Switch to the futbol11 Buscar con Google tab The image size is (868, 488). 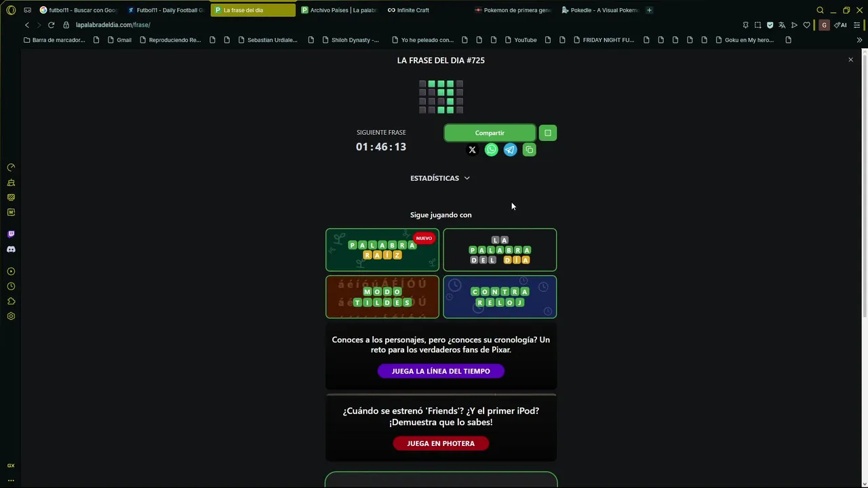(79, 10)
